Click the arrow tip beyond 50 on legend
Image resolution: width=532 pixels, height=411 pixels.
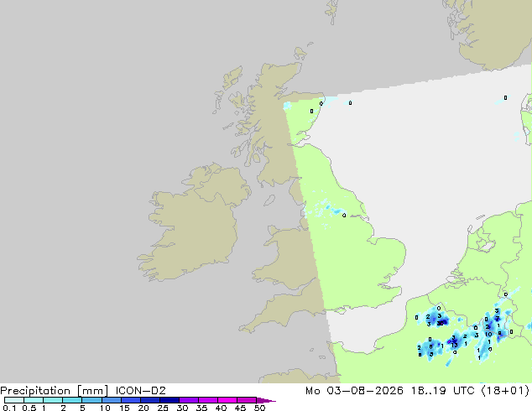(266, 400)
